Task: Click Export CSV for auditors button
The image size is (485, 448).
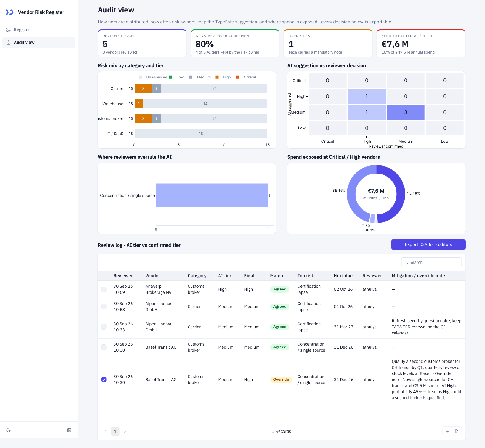Action: click(x=428, y=244)
